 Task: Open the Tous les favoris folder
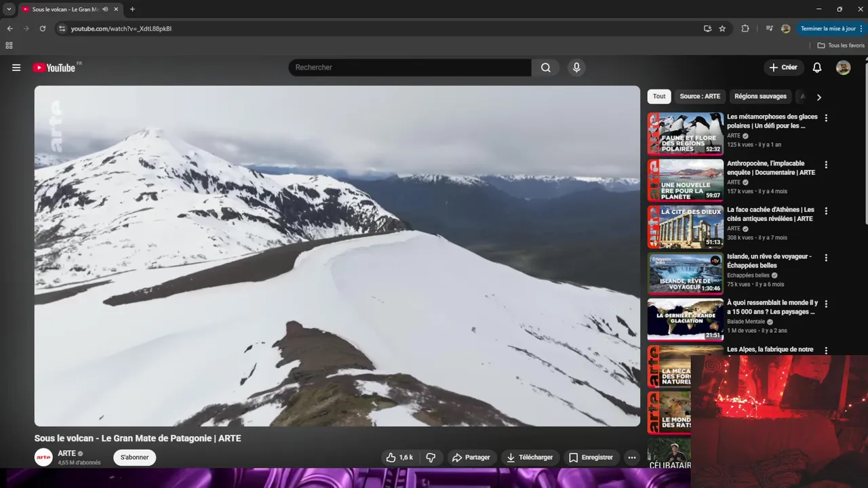click(841, 45)
